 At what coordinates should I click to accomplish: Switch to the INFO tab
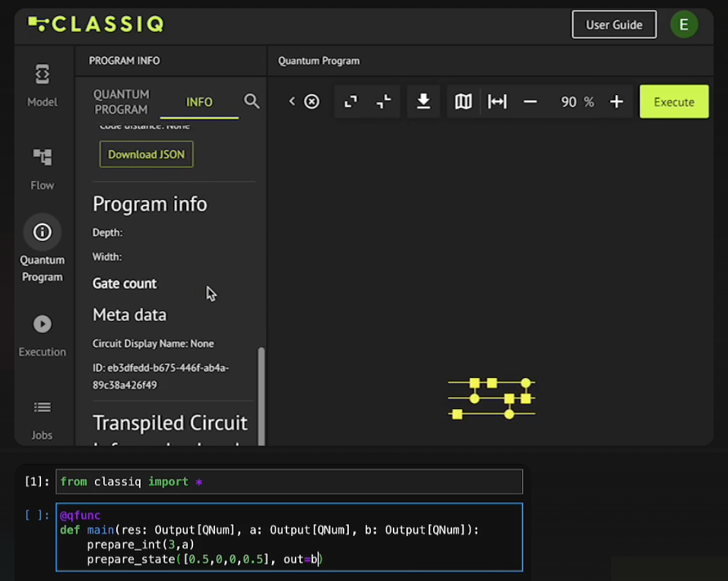pos(199,102)
